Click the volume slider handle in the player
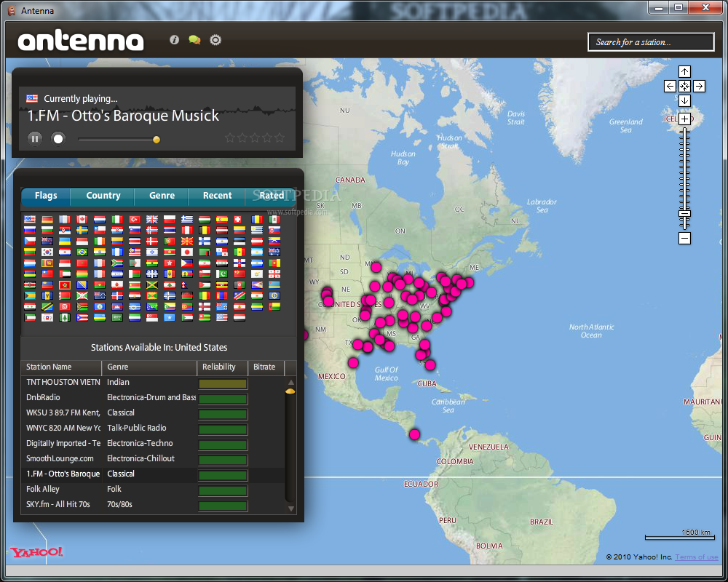 point(157,139)
